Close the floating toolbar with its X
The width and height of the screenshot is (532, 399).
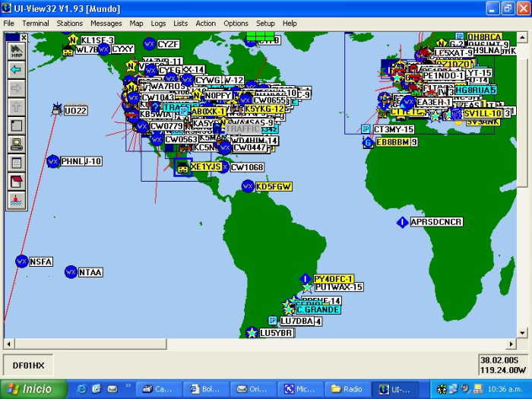(x=24, y=37)
